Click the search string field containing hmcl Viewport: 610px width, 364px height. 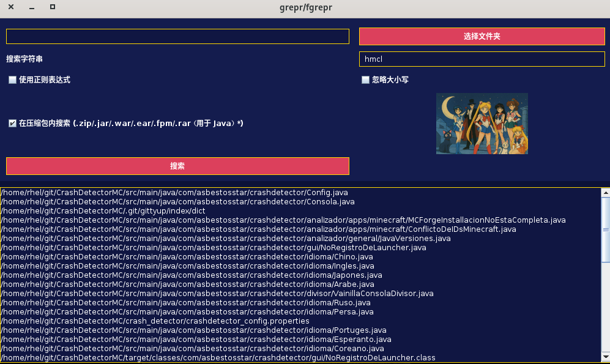(482, 59)
